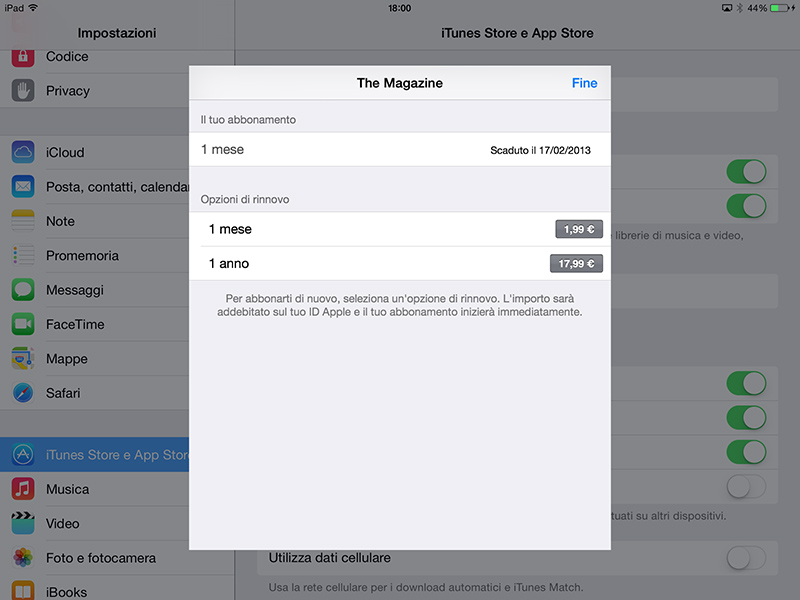Open Privacy via its hand icon

point(23,91)
